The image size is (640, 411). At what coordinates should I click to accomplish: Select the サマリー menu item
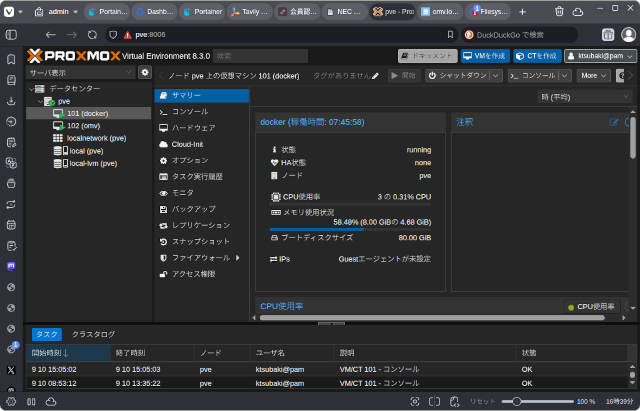[x=202, y=95]
